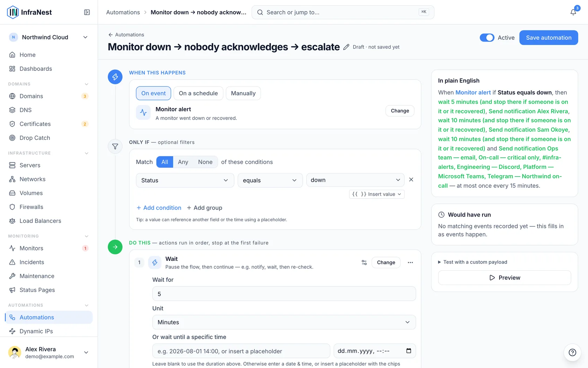Open Firewalls in sidebar
The height and width of the screenshot is (368, 588).
click(49, 207)
